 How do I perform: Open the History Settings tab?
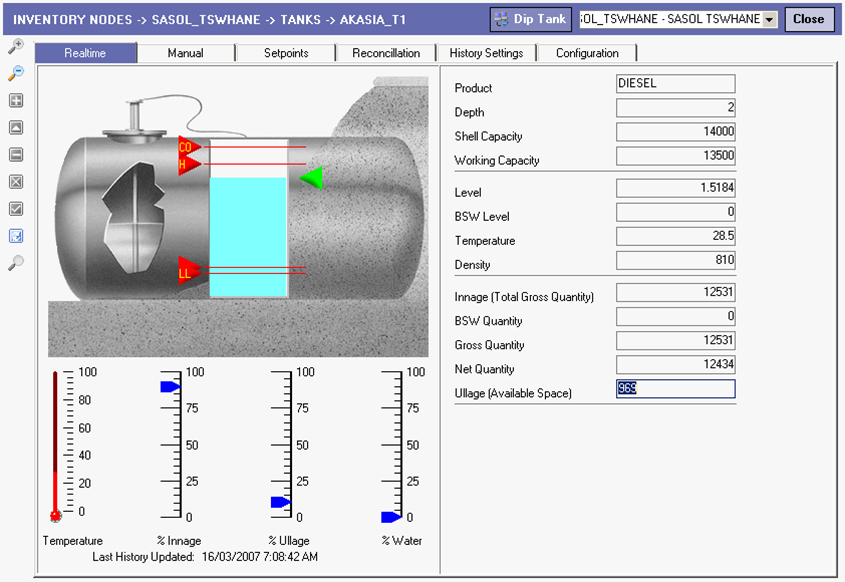(486, 53)
